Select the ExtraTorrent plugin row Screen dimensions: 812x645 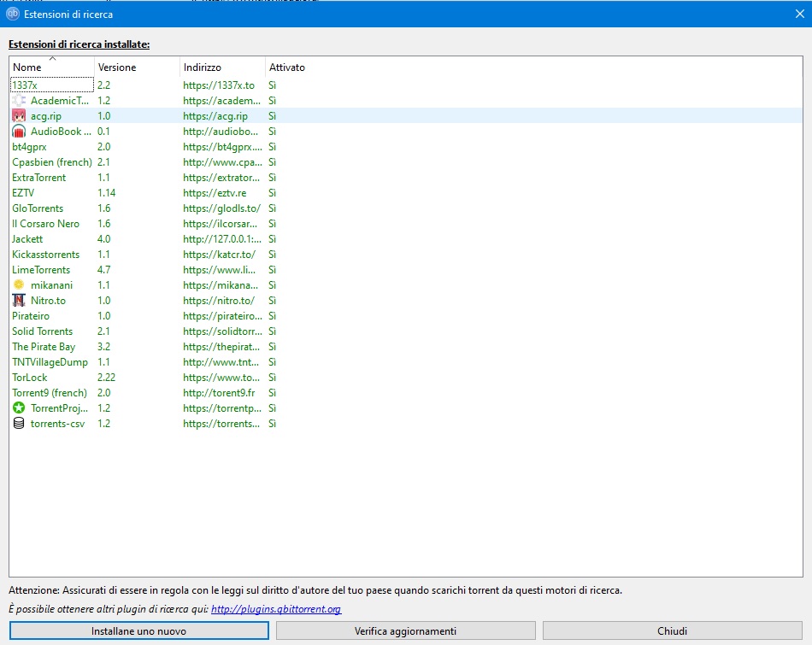click(x=405, y=178)
